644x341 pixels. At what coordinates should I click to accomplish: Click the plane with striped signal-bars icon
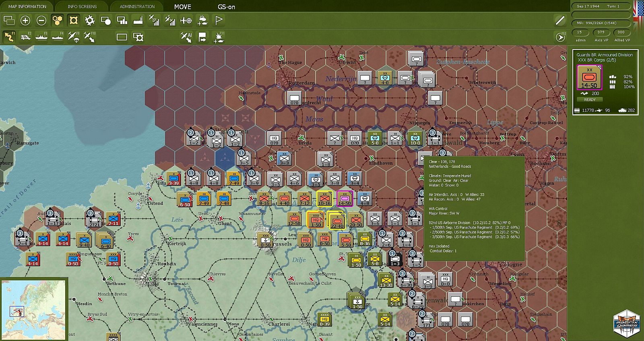click(154, 20)
